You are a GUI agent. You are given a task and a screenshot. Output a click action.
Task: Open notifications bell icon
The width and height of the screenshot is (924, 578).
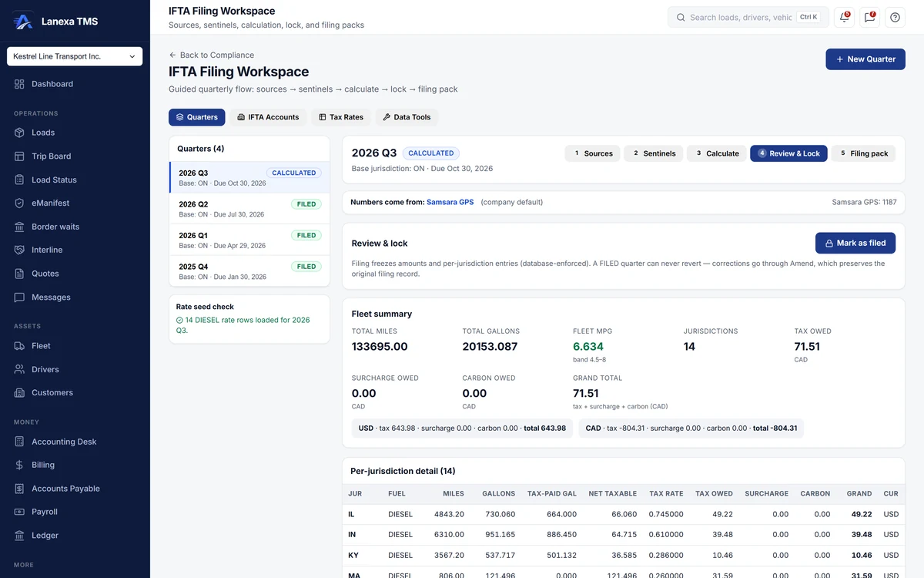845,17
